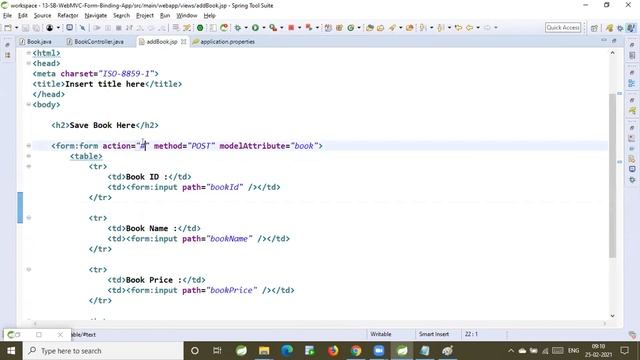Collapse the html tag fold marker

coord(29,53)
